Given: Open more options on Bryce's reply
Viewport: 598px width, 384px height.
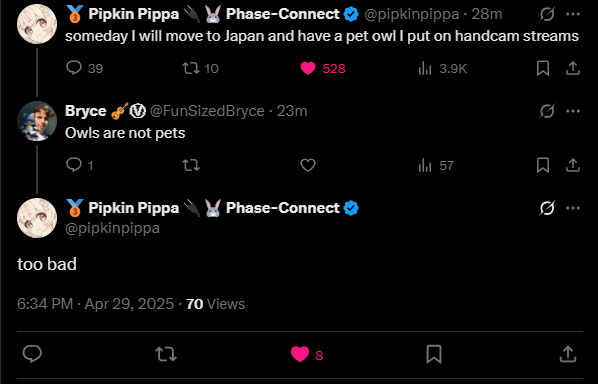Looking at the screenshot, I should 573,111.
